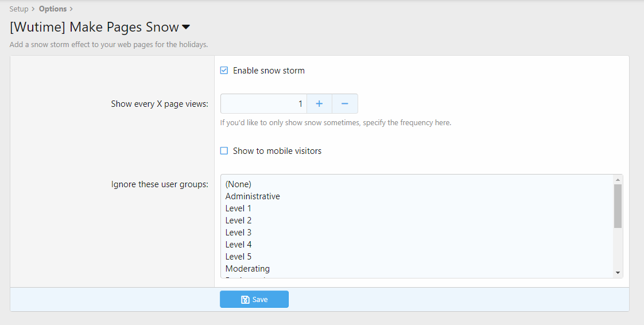Viewport: 644px width, 325px height.
Task: Focus the Show every X page views field
Action: pos(264,104)
